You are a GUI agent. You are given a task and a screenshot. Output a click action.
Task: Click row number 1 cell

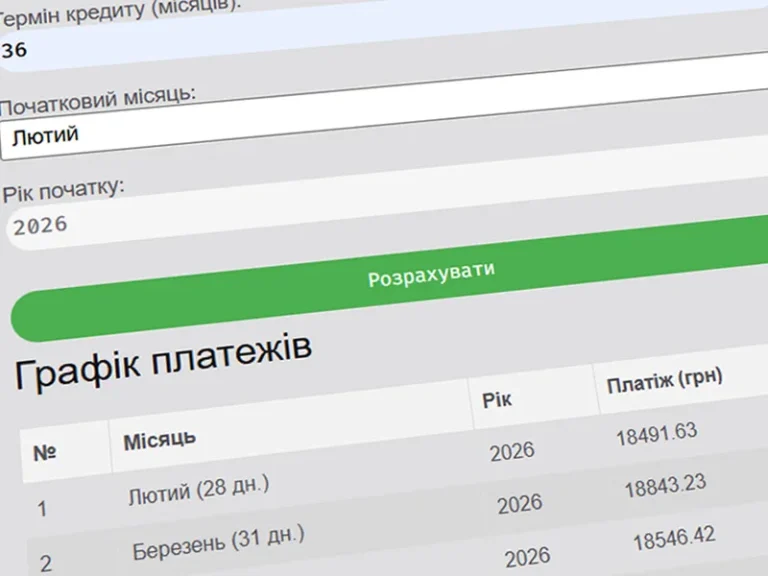coord(43,509)
